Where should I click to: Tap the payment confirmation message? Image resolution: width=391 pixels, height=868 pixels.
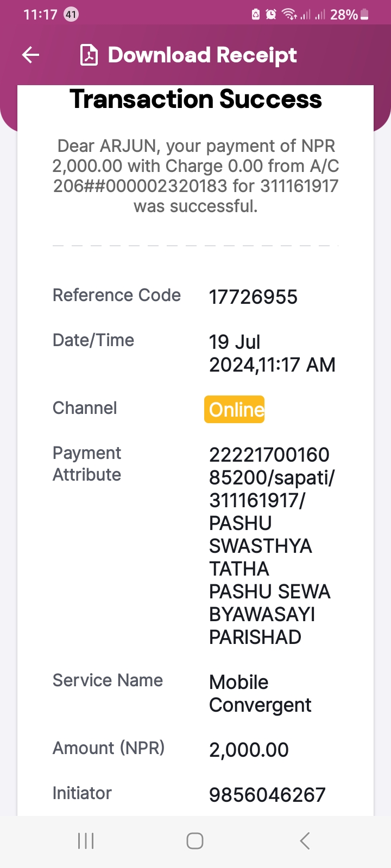point(195,176)
